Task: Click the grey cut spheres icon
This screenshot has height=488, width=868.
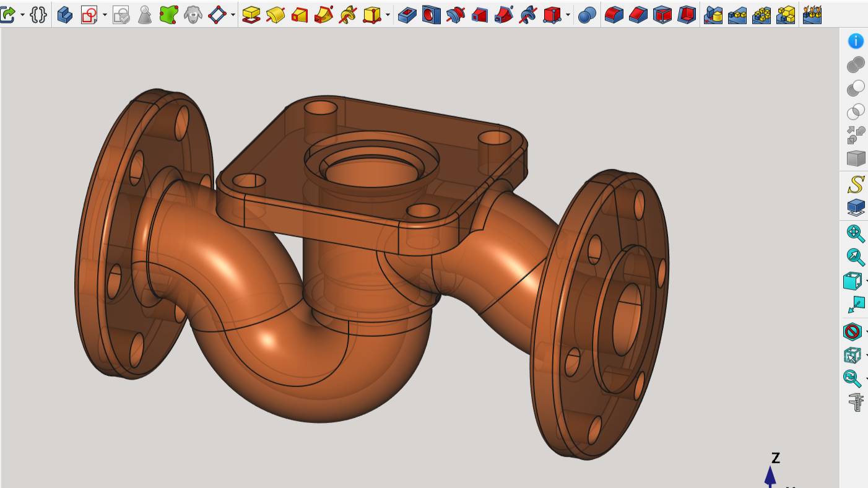Action: click(856, 88)
